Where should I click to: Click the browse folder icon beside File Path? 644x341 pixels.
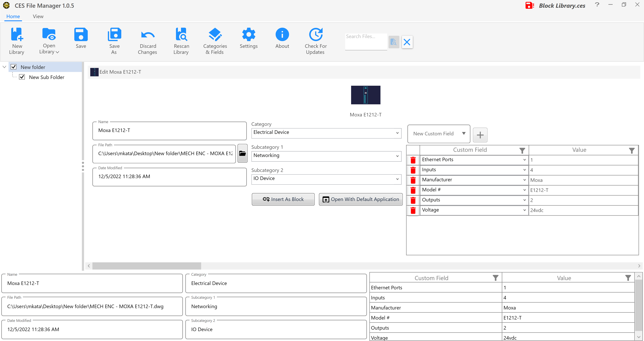pyautogui.click(x=242, y=153)
